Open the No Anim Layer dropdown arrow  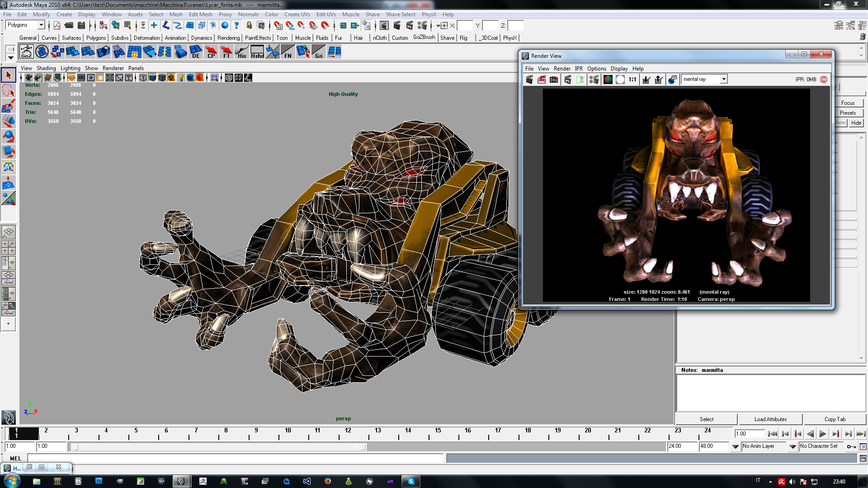tap(736, 446)
